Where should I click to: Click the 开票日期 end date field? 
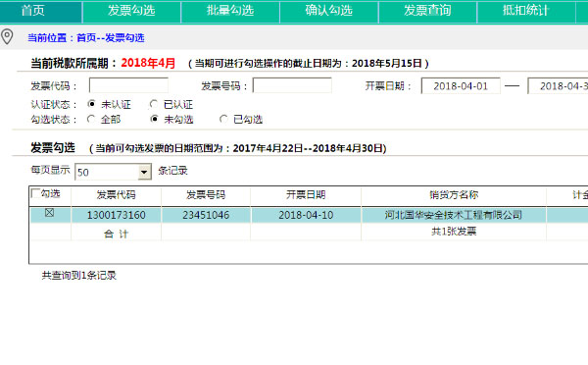coord(558,86)
